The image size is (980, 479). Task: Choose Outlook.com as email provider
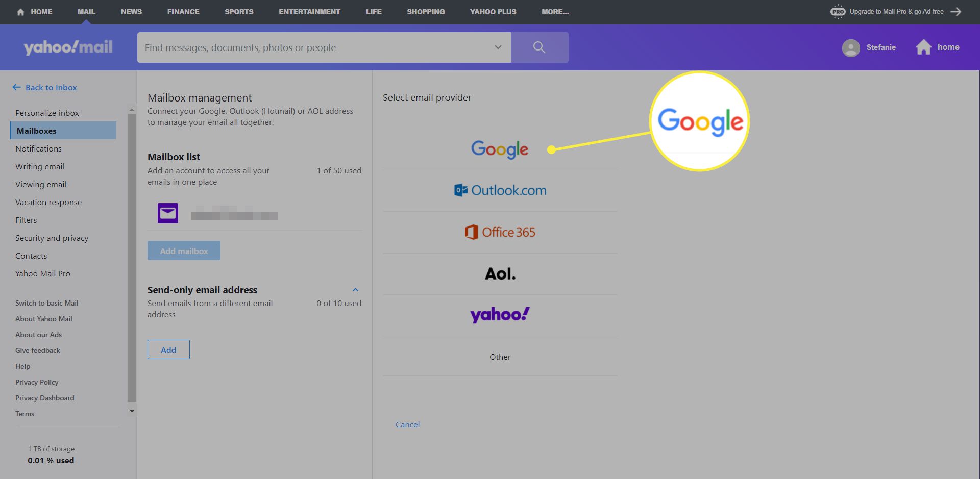coord(500,190)
